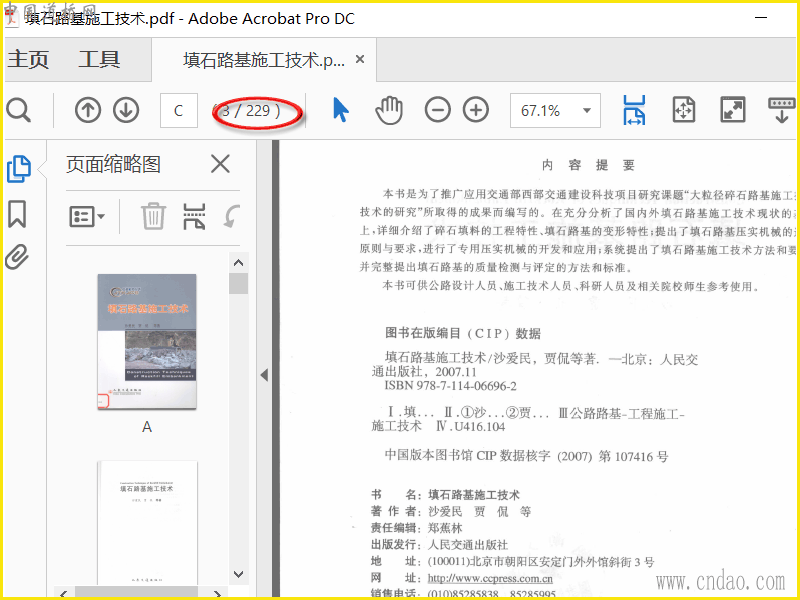
Task: Rotate page with the curved arrow icon
Action: [x=231, y=216]
